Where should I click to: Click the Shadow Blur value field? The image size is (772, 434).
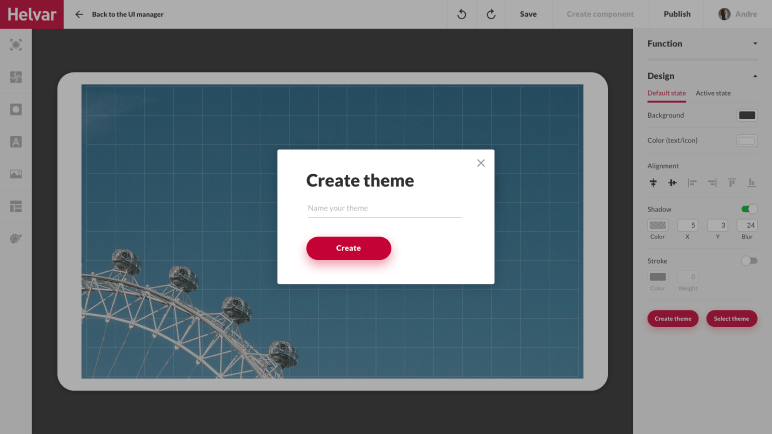[x=747, y=226]
